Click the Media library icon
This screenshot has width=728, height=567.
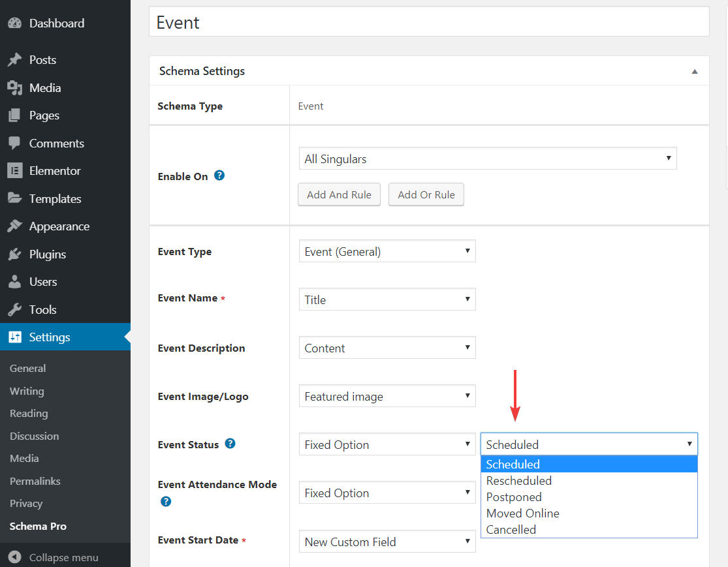[14, 88]
